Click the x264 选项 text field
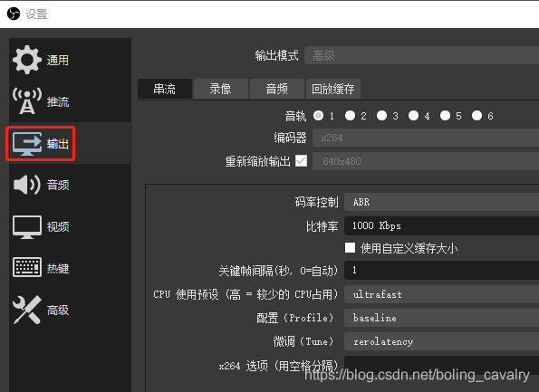539x392 pixels. (x=441, y=365)
